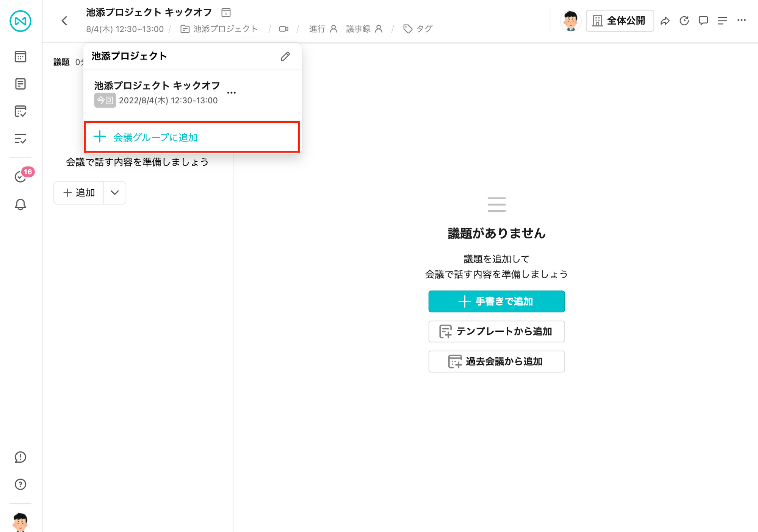Click the 池添プロジェクト folder in the header
The height and width of the screenshot is (532, 758).
click(x=219, y=29)
